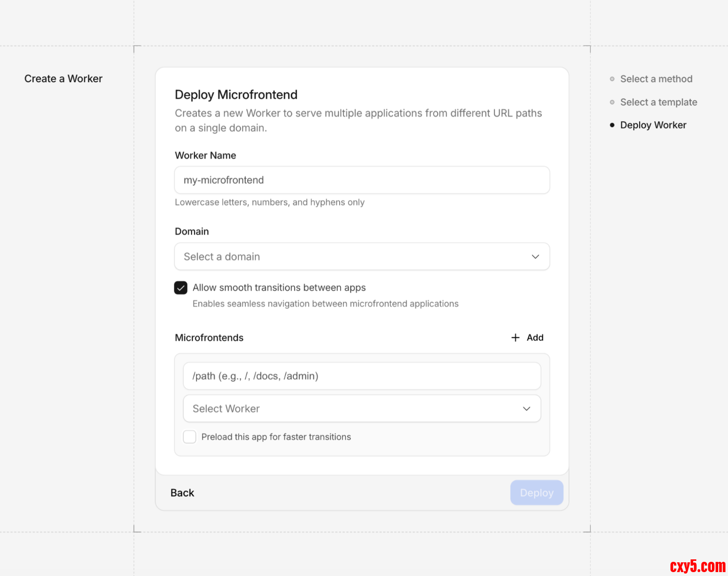
Task: Select the Deploy Worker step label
Action: point(653,125)
